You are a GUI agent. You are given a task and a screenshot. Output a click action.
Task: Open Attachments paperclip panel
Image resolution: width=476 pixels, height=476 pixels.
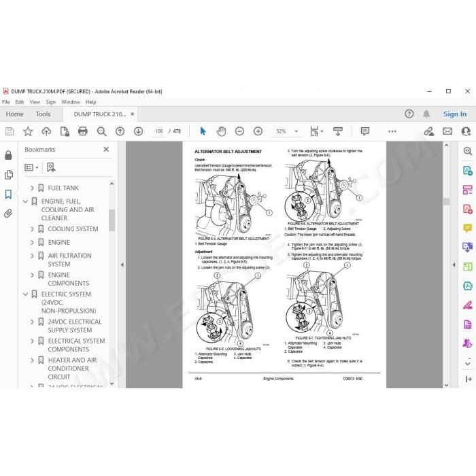(8, 214)
